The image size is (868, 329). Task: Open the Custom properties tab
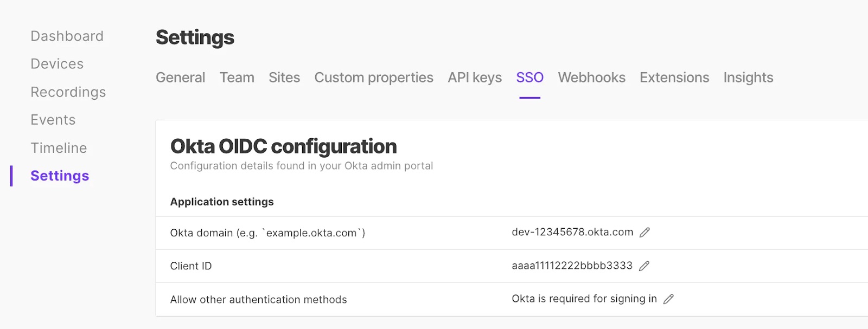pyautogui.click(x=374, y=78)
